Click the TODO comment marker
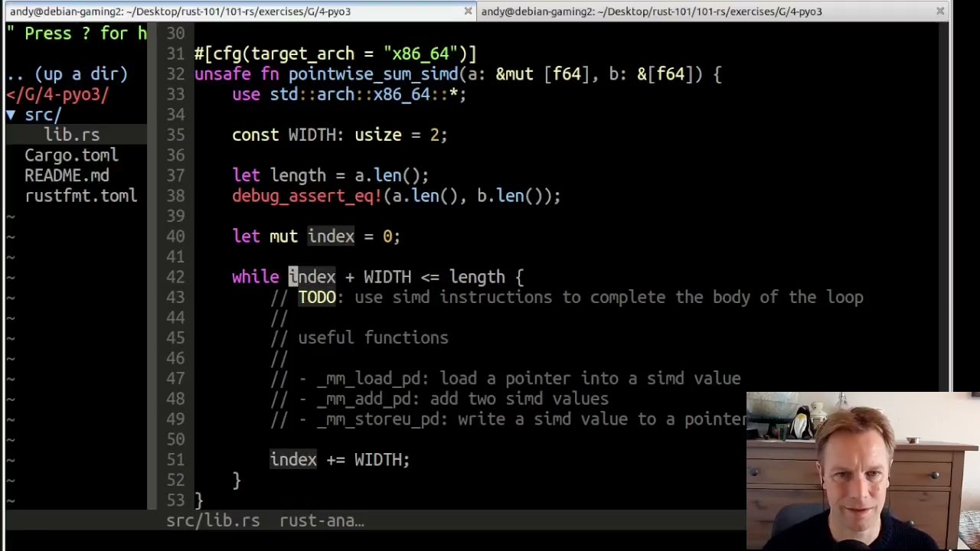Viewport: 980px width, 551px height. pyautogui.click(x=317, y=297)
